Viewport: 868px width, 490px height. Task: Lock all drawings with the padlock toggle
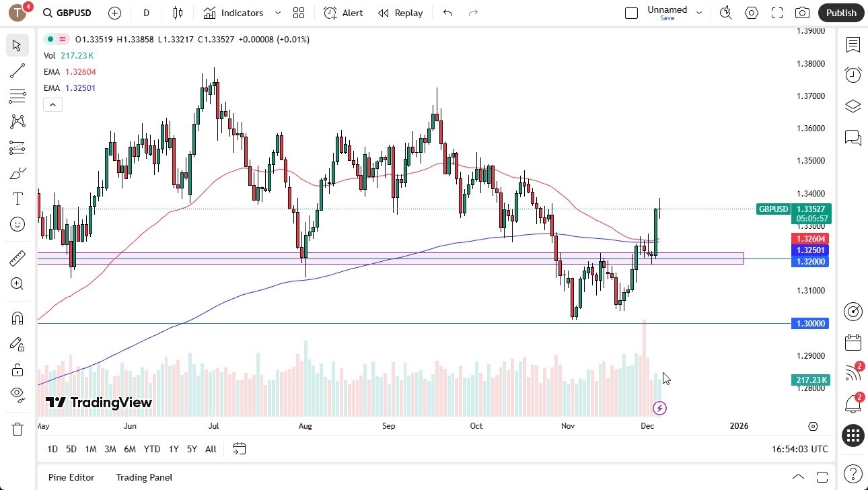tap(17, 370)
